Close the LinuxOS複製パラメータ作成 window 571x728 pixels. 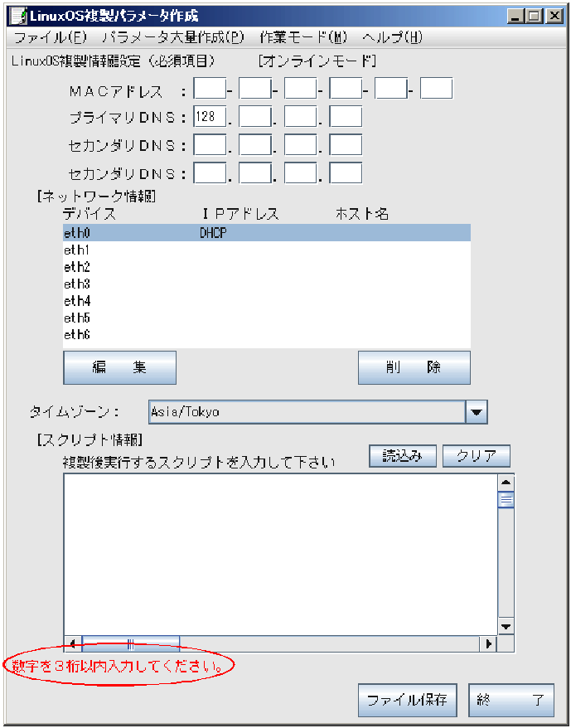point(554,17)
